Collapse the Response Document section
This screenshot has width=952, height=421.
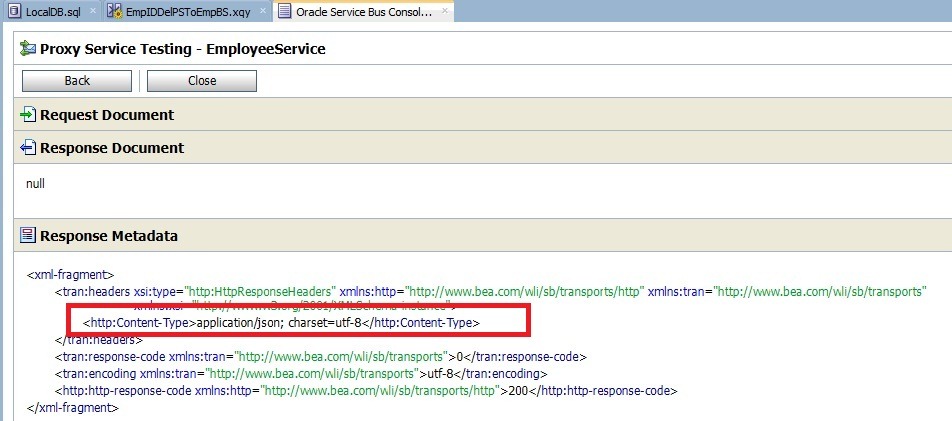111,148
